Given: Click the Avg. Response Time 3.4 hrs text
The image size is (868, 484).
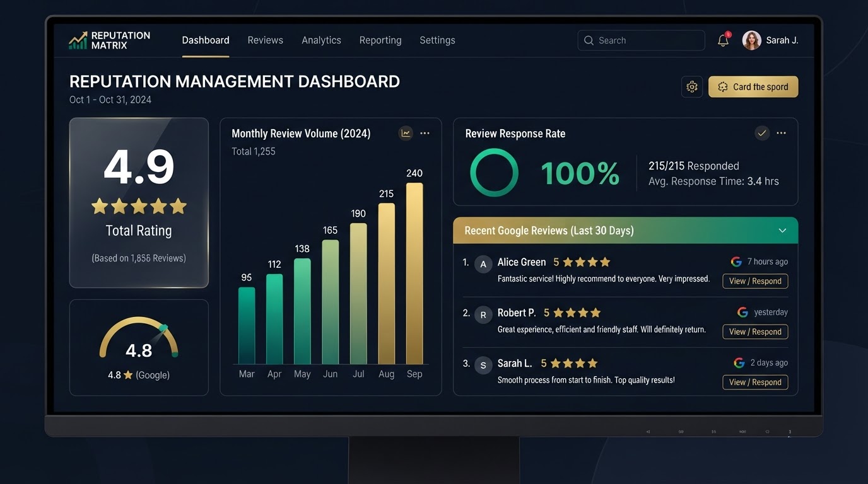Looking at the screenshot, I should coord(713,181).
